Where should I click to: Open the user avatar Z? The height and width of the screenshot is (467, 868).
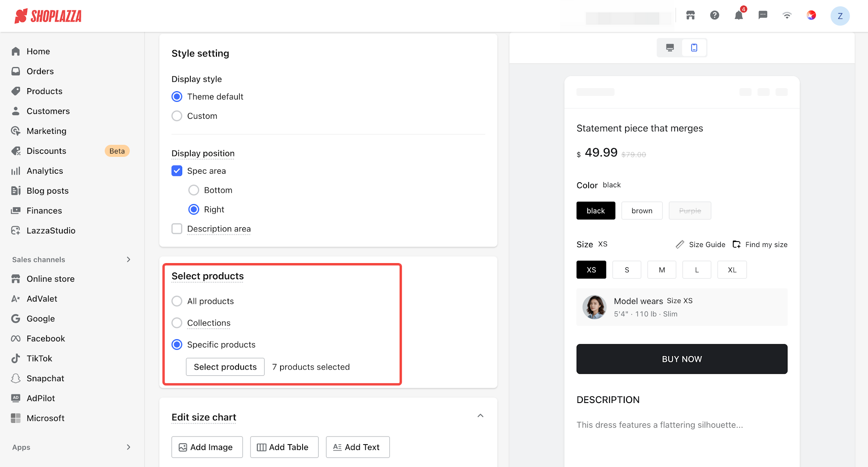click(x=840, y=16)
